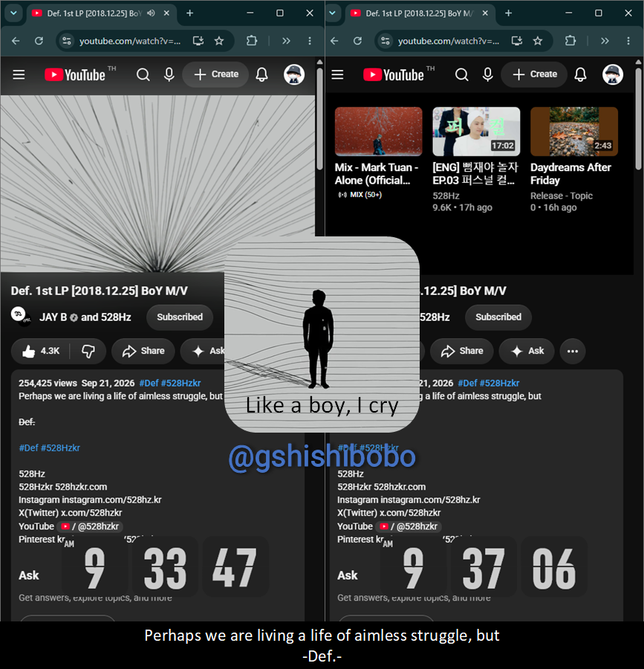This screenshot has height=669, width=644.
Task: View site information icon in right address bar
Action: [x=386, y=41]
